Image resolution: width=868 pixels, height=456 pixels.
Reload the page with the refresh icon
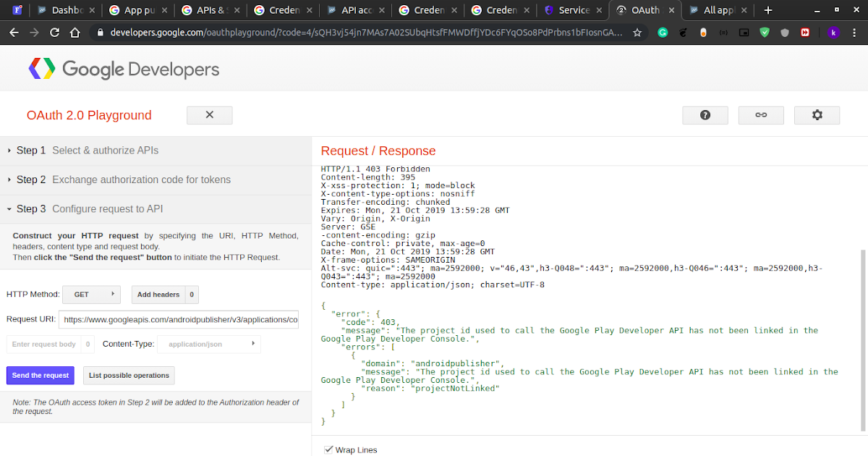[54, 33]
